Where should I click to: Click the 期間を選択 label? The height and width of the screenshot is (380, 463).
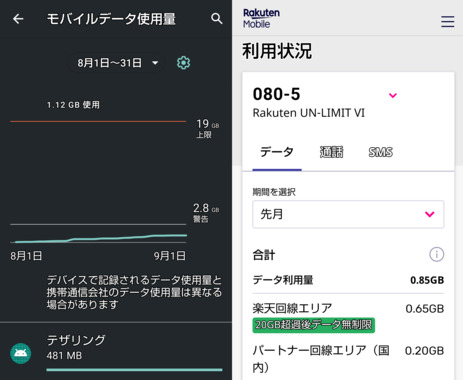click(x=274, y=192)
